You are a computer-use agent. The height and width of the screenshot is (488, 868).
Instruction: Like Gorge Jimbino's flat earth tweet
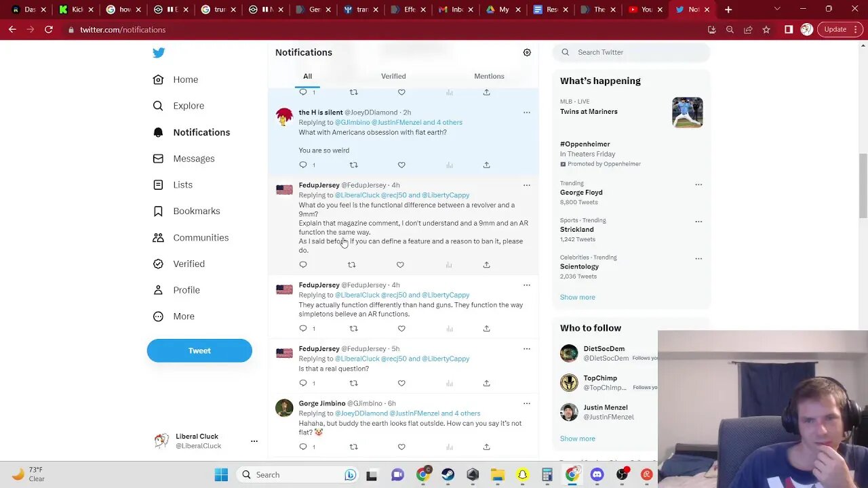tap(401, 447)
